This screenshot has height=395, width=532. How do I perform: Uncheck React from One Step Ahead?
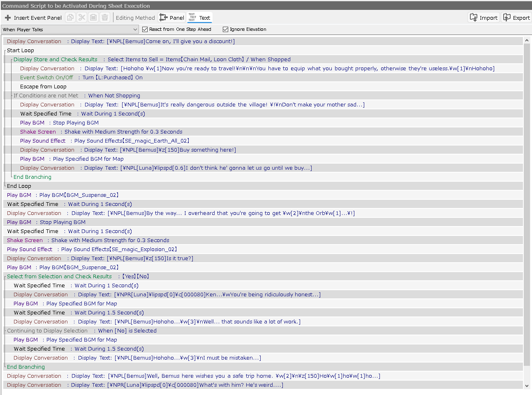tap(145, 29)
